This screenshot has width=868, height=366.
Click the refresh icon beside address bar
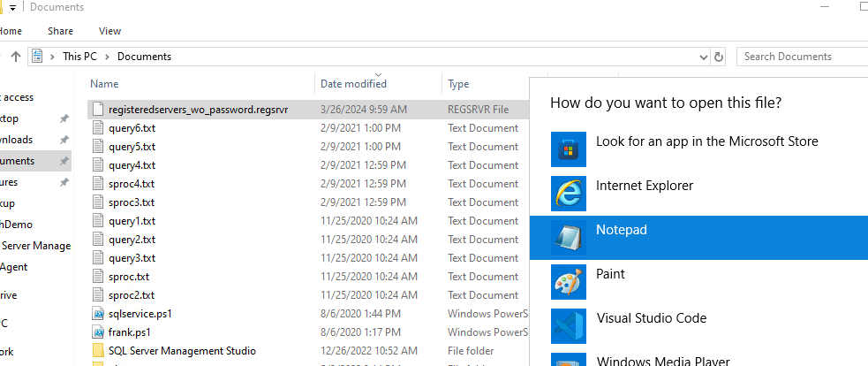point(719,57)
